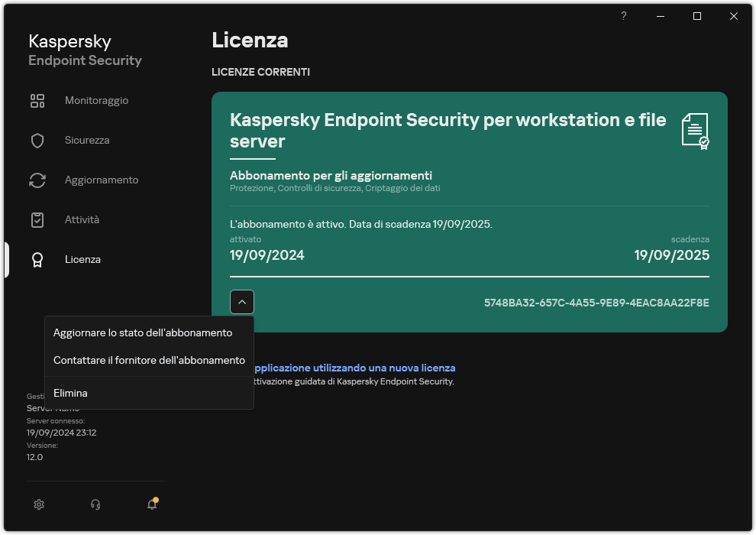Select the Sicurezza shield icon
This screenshot has height=535, width=756.
point(37,140)
